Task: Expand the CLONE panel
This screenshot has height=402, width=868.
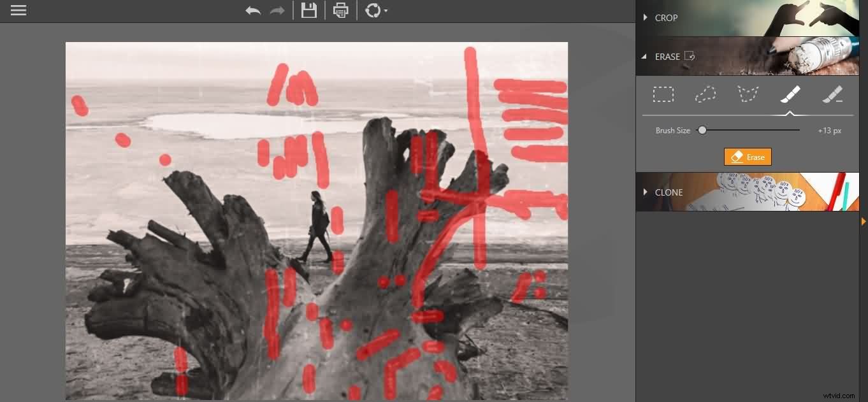Action: point(669,192)
